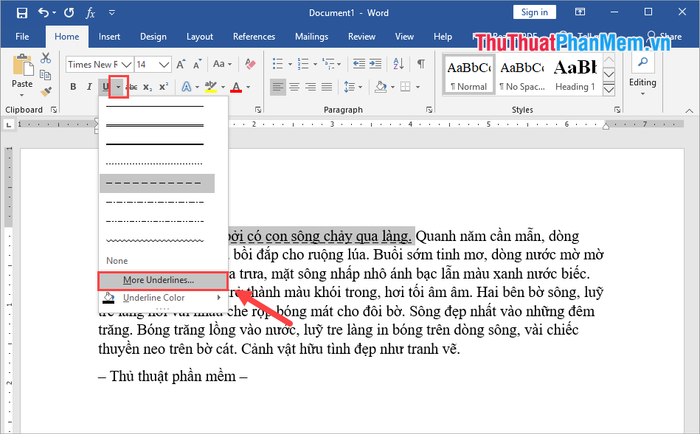The width and height of the screenshot is (700, 434).
Task: Open the Multilevel list button
Action: pos(328,64)
